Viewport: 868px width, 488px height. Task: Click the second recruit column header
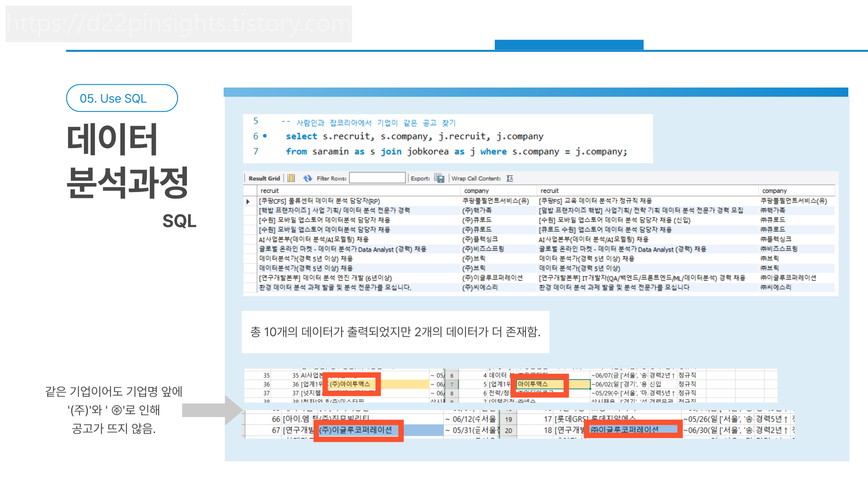[x=549, y=191]
